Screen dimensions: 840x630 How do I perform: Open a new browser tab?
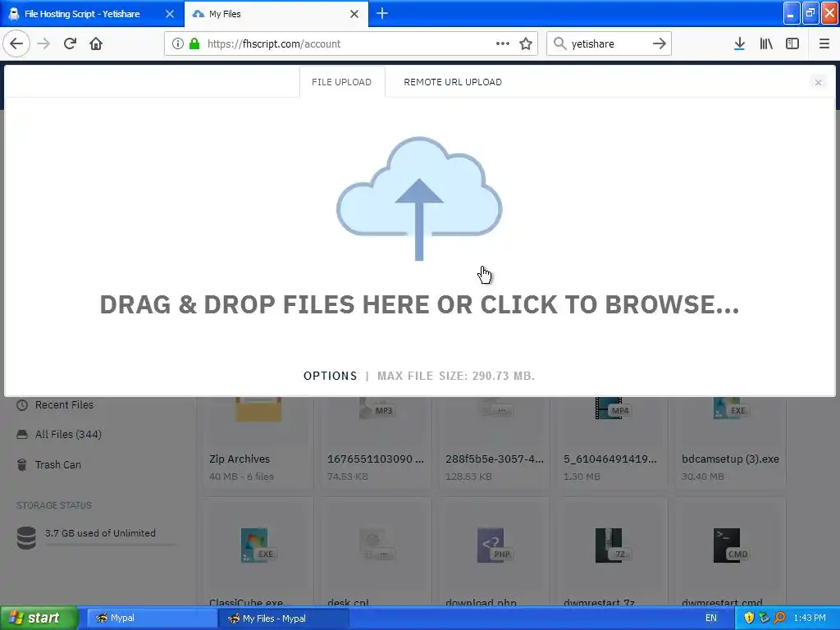click(x=382, y=13)
